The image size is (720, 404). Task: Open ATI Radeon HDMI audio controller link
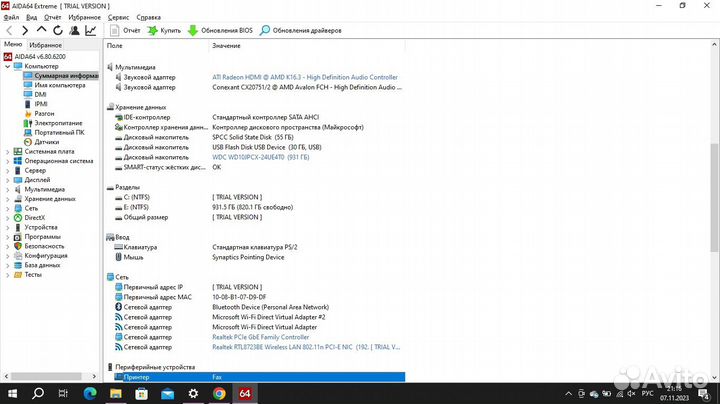click(x=305, y=77)
